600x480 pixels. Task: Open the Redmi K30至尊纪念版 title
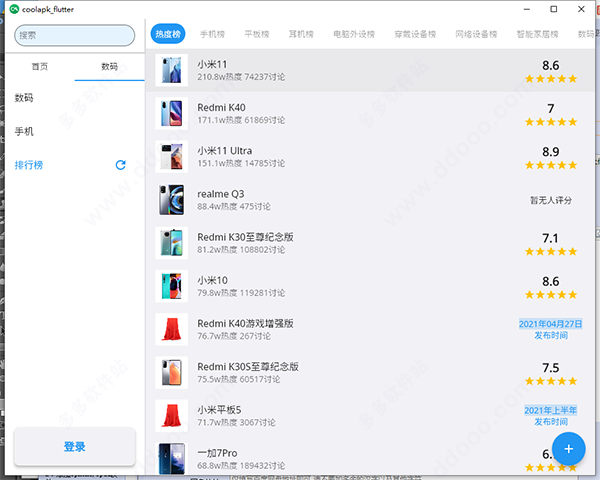click(245, 237)
